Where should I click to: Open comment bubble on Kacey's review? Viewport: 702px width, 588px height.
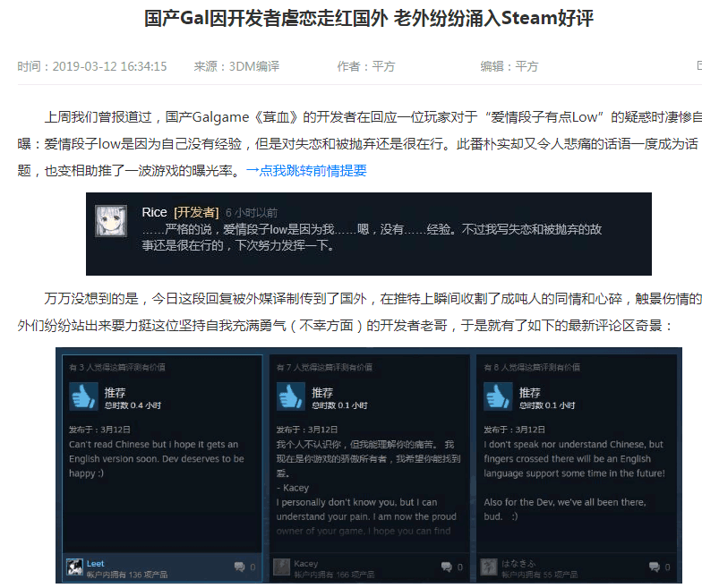(x=447, y=567)
